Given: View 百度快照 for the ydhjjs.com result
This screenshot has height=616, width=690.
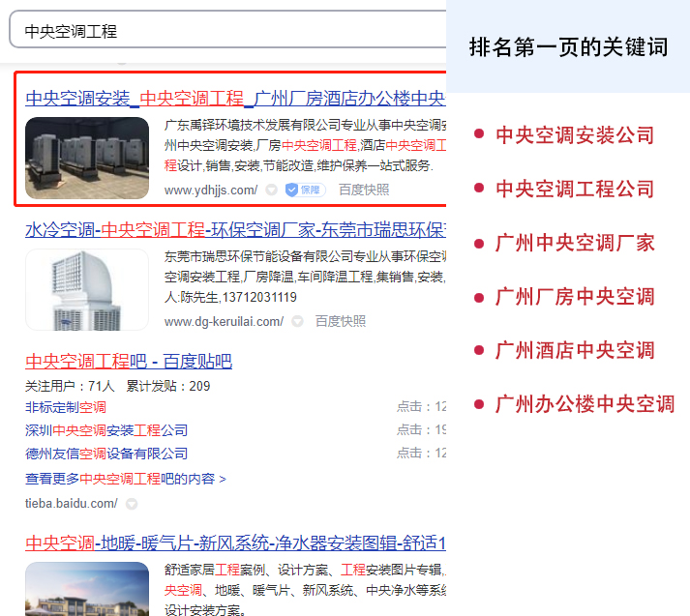Looking at the screenshot, I should (x=364, y=191).
